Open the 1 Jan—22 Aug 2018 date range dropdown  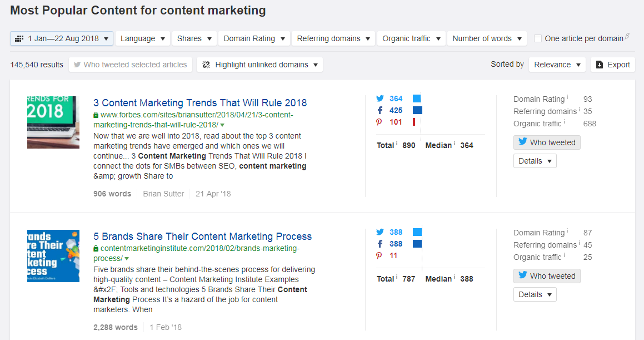pyautogui.click(x=62, y=38)
